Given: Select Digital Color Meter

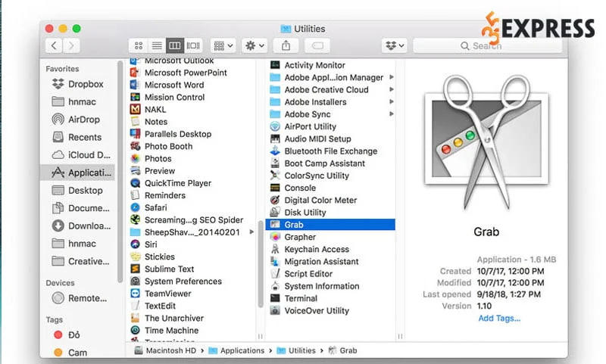Looking at the screenshot, I should pos(314,201).
